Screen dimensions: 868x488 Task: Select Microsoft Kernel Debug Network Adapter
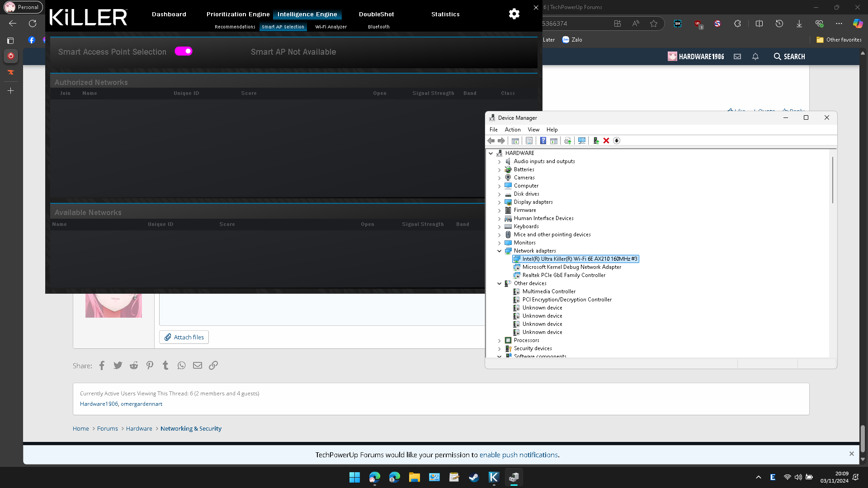pyautogui.click(x=571, y=267)
